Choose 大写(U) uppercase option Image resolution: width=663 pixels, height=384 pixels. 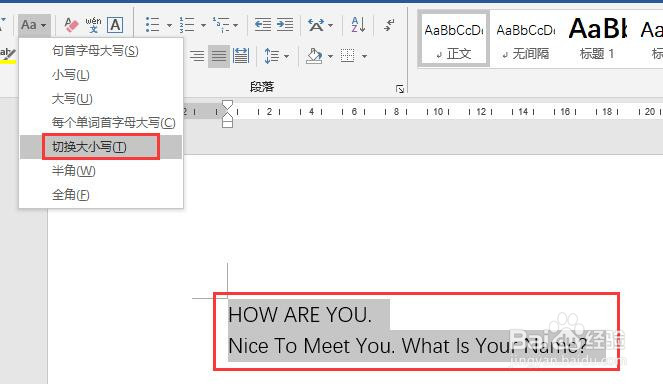(x=101, y=99)
